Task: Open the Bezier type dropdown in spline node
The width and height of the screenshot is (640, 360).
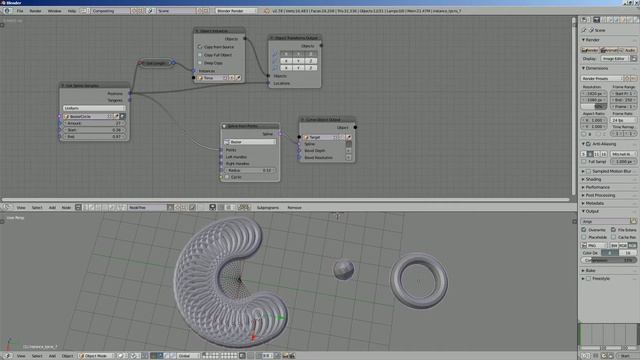Action: click(250, 142)
